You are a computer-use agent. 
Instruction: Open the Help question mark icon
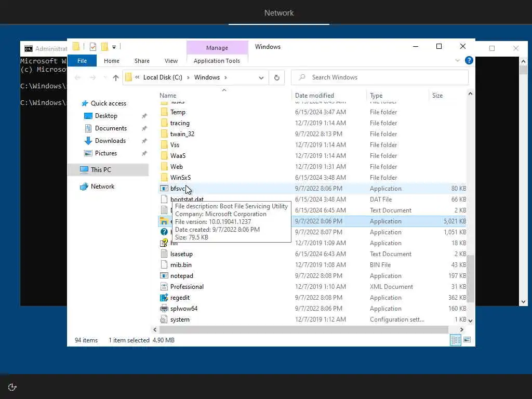[469, 60]
